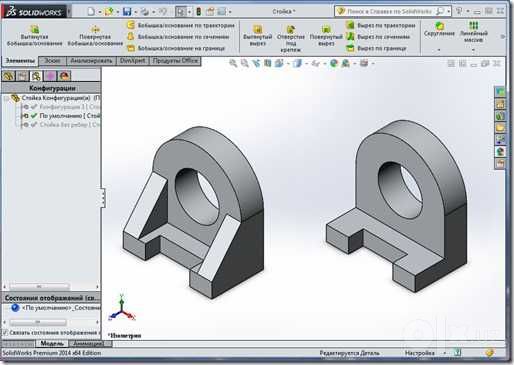
Task: Open the help search options dropdown
Action: [x=448, y=12]
